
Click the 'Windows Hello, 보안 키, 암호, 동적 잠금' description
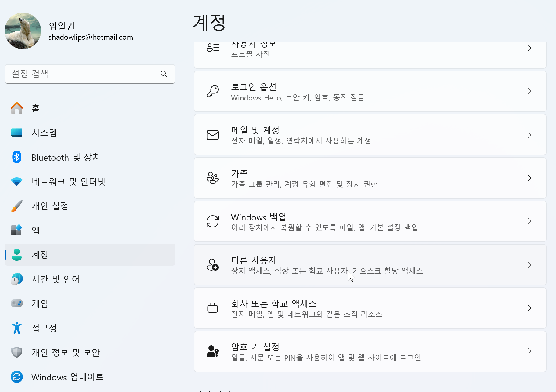tap(298, 98)
